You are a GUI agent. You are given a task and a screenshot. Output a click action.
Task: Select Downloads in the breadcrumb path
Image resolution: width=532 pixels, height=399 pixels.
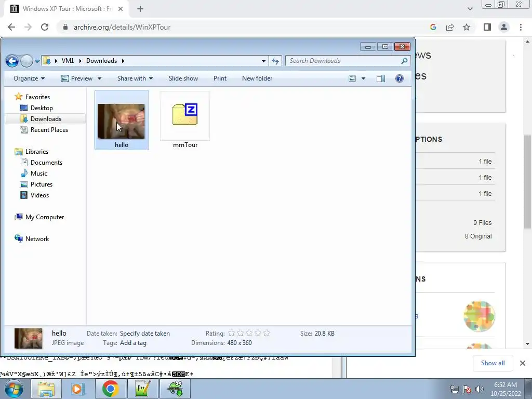tap(101, 61)
